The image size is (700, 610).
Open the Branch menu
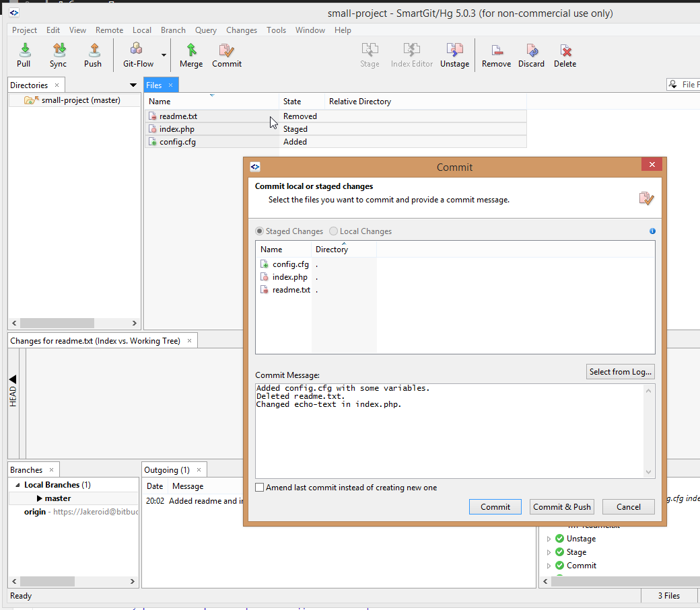click(x=173, y=30)
